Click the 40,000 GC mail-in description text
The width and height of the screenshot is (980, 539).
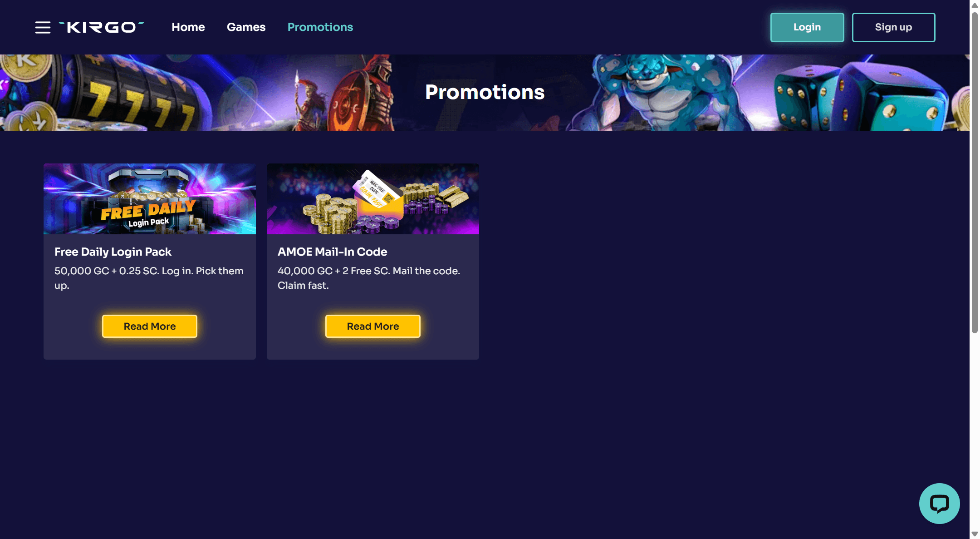coord(369,278)
